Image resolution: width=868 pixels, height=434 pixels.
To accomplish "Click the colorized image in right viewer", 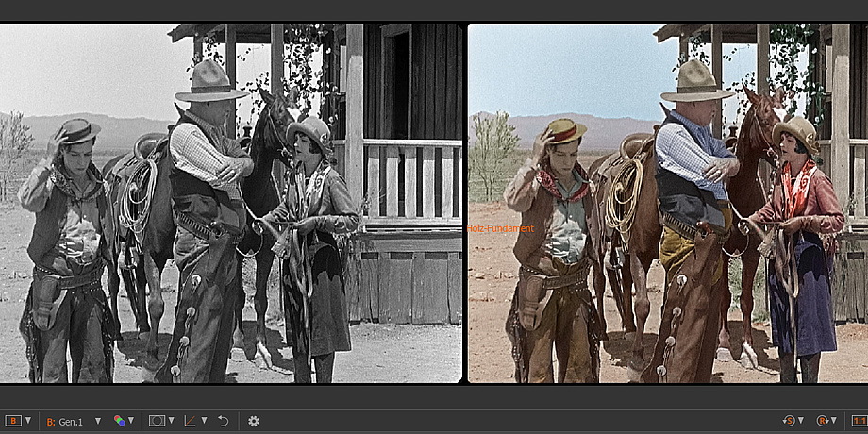I will (668, 203).
